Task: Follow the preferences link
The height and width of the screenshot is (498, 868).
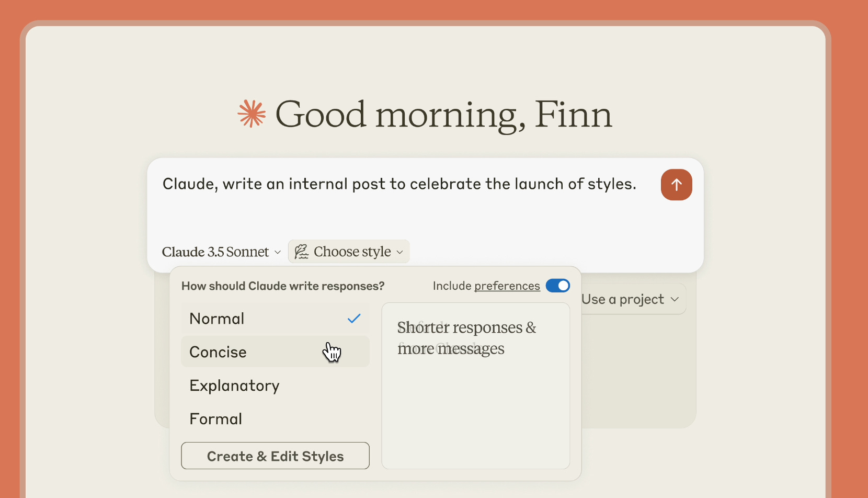Action: point(507,286)
